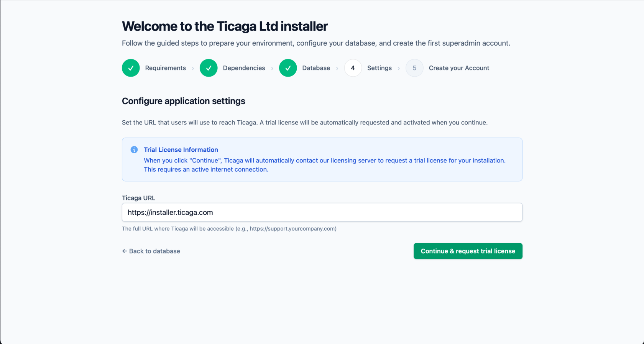Open the Database step label
Image resolution: width=644 pixels, height=344 pixels.
tap(316, 68)
